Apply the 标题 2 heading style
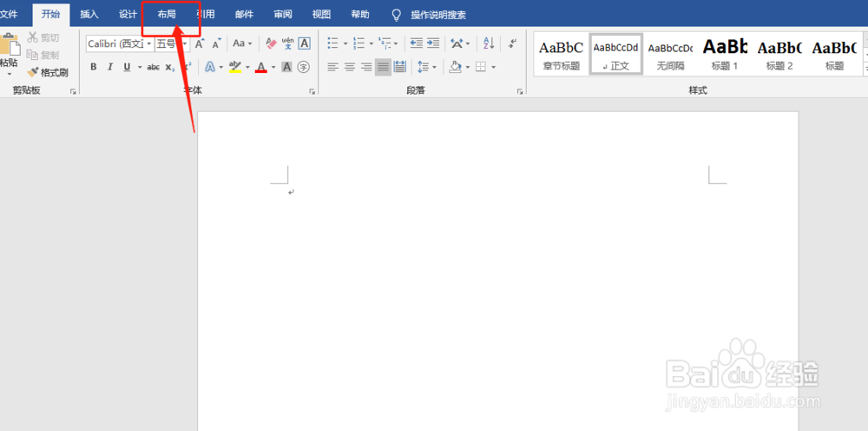The image size is (868, 431). 779,54
